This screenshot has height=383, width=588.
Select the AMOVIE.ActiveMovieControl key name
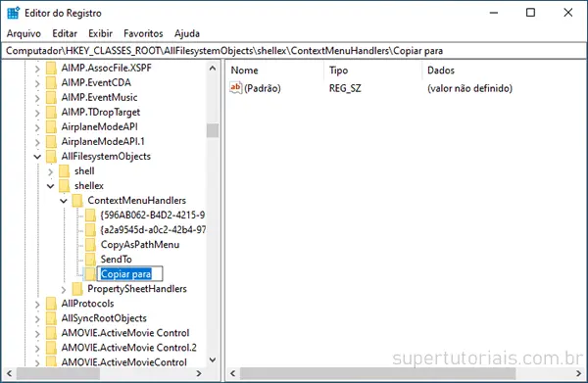click(x=123, y=362)
